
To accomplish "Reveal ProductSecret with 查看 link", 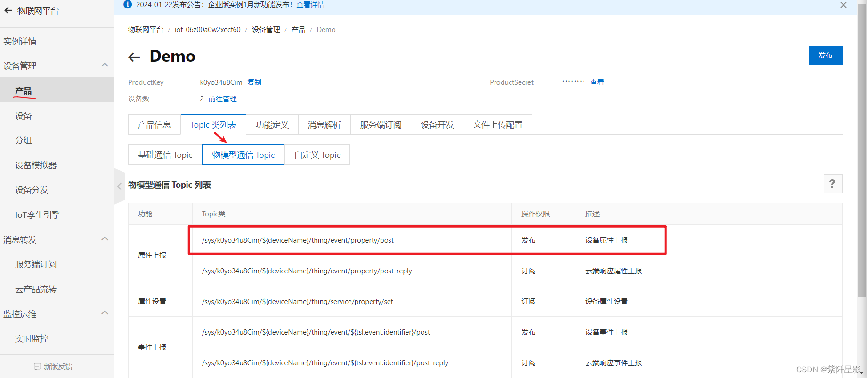I will [x=597, y=82].
